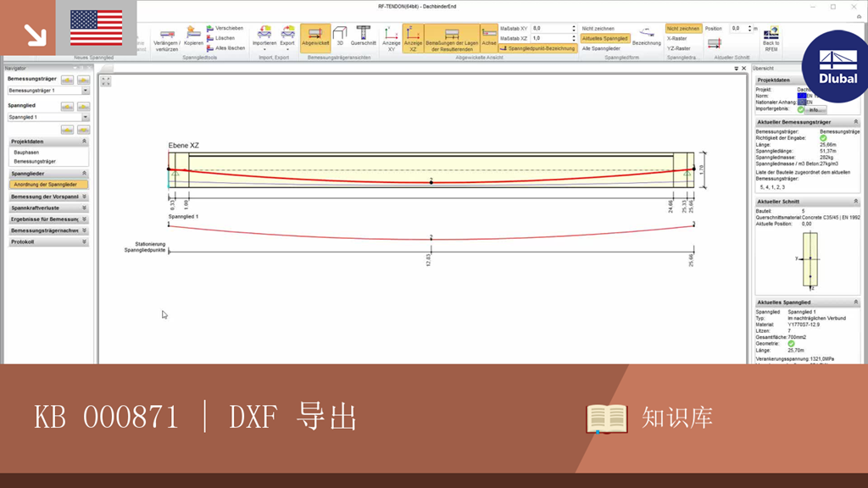Open Bemessungsträger item under Projektdaten
Viewport: 868px width, 488px height.
coord(34,162)
